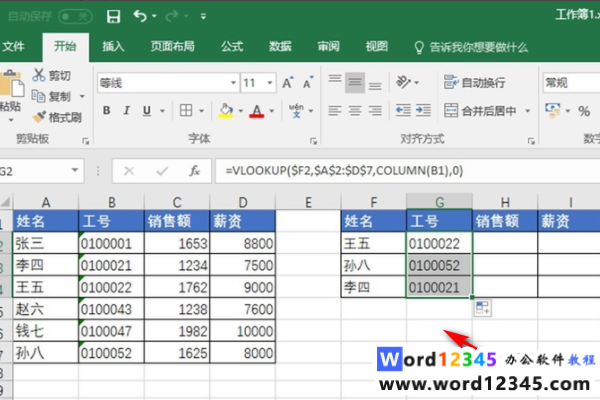
Task: Click the Undo arrow icon
Action: 139,17
